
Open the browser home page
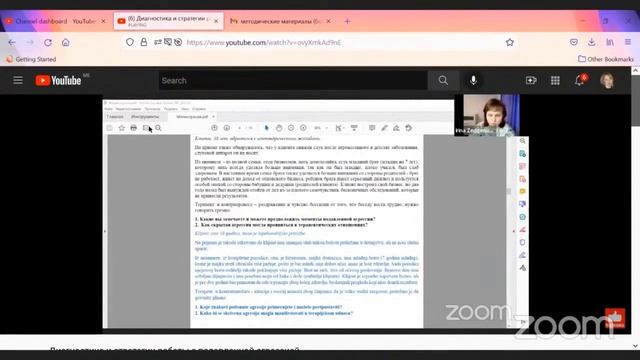[x=66, y=42]
